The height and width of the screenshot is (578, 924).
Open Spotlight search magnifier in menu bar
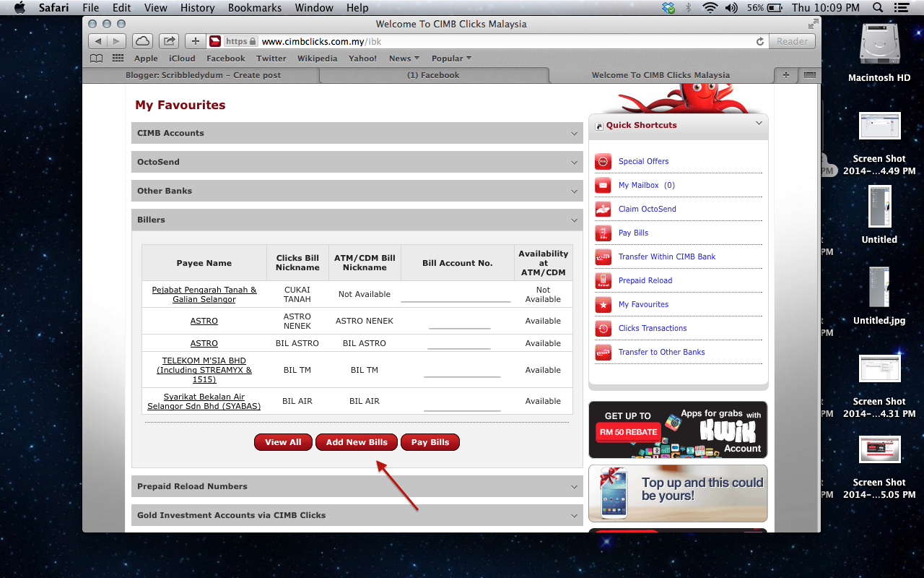click(878, 8)
